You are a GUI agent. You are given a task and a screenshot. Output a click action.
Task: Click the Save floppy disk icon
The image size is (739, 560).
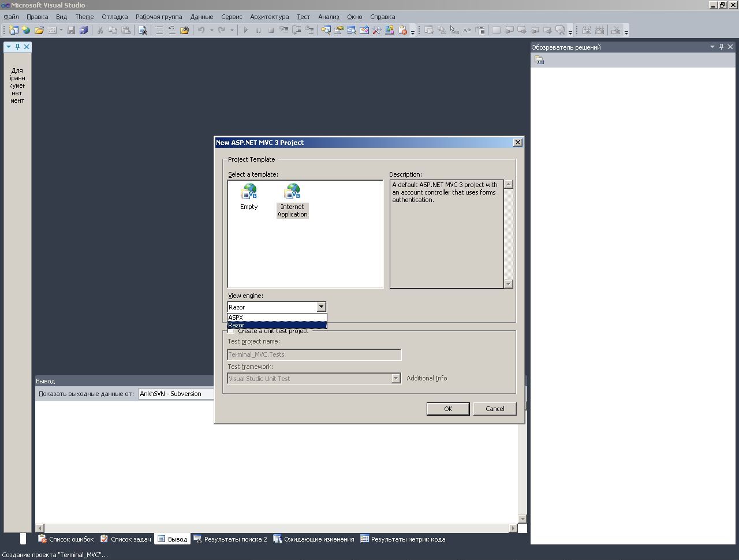click(x=72, y=30)
